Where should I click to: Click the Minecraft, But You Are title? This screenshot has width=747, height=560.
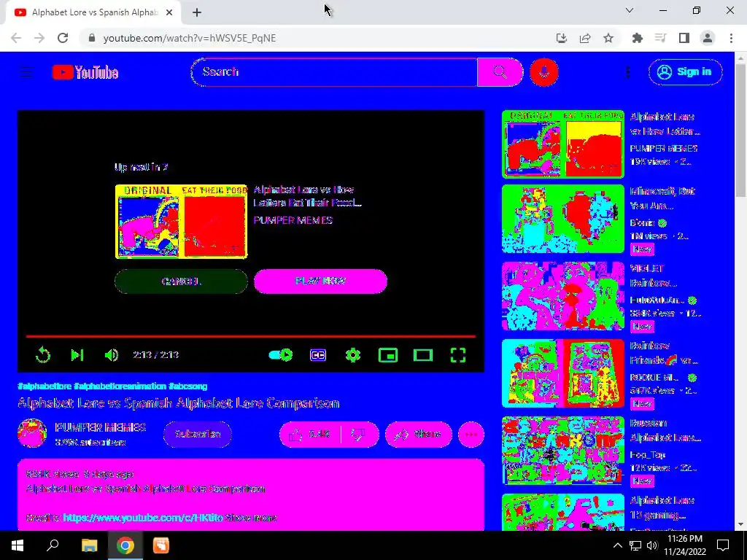pos(662,198)
